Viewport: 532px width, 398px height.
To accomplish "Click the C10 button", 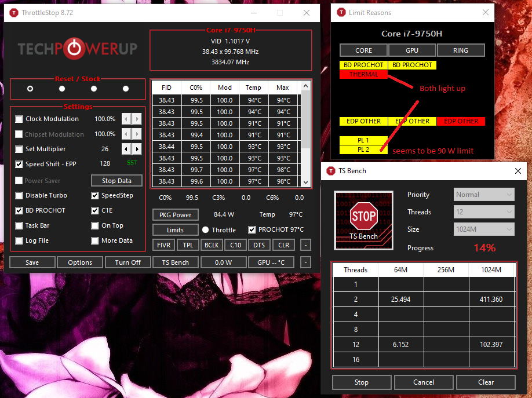I will coord(235,245).
